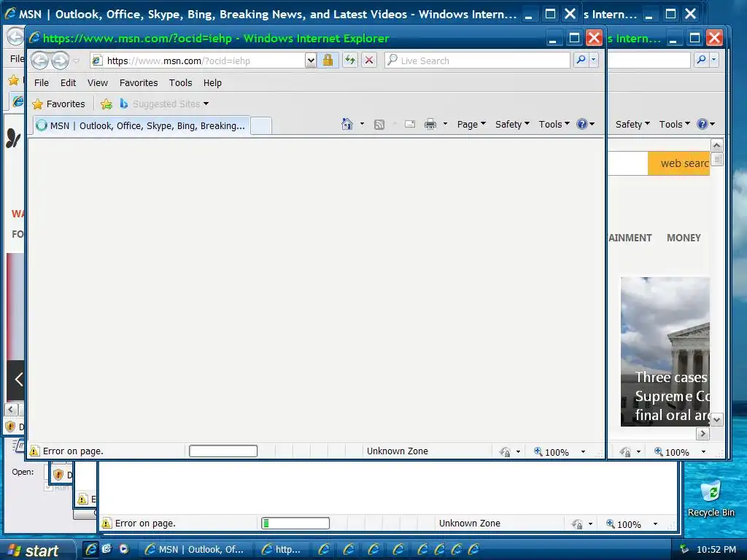The image size is (747, 560).
Task: Click the warning icon in bottom window status bar
Action: 107,524
